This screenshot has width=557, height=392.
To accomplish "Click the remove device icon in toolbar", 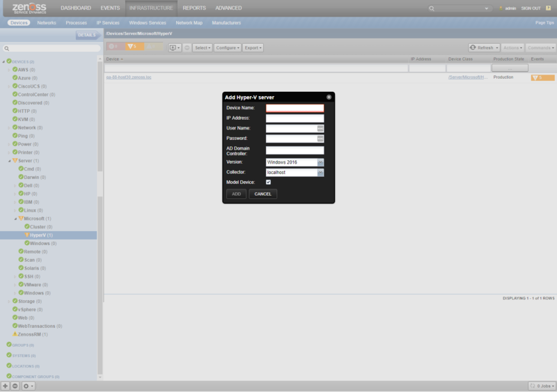I will click(187, 47).
